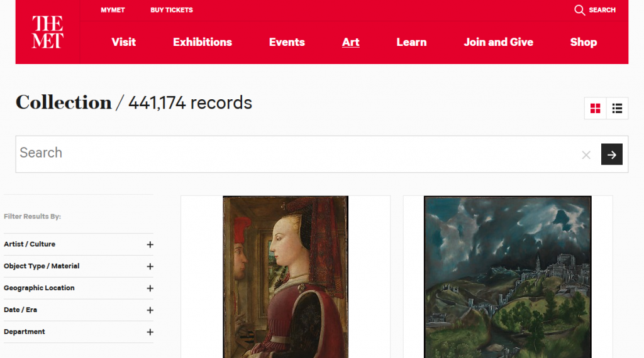Click plus icon beside Date / Era
The height and width of the screenshot is (358, 644).
(x=150, y=310)
